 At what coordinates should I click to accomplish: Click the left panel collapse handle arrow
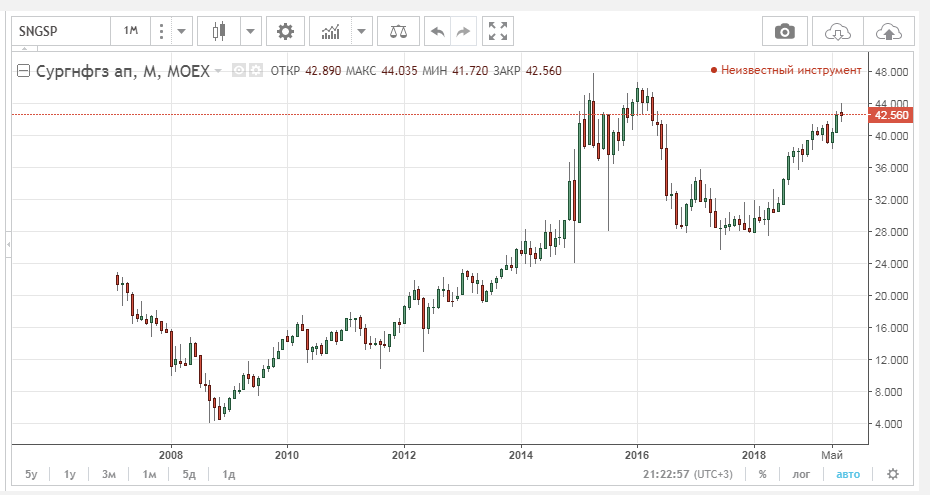pos(8,244)
